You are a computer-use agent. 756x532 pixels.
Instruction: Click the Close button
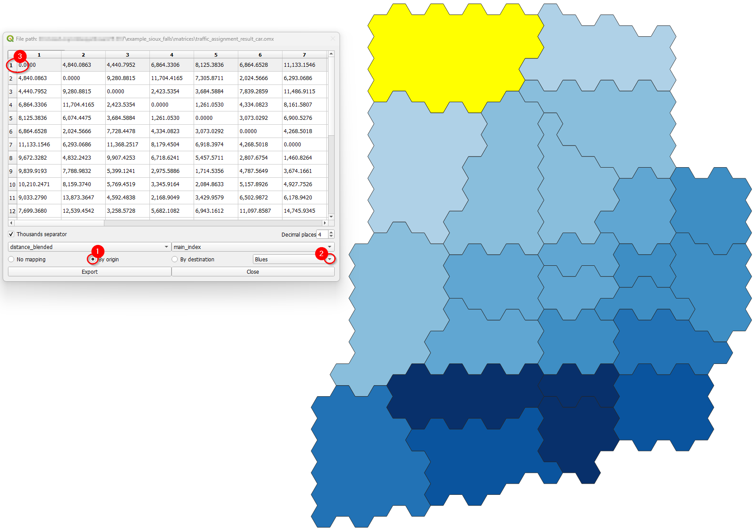[x=252, y=272]
